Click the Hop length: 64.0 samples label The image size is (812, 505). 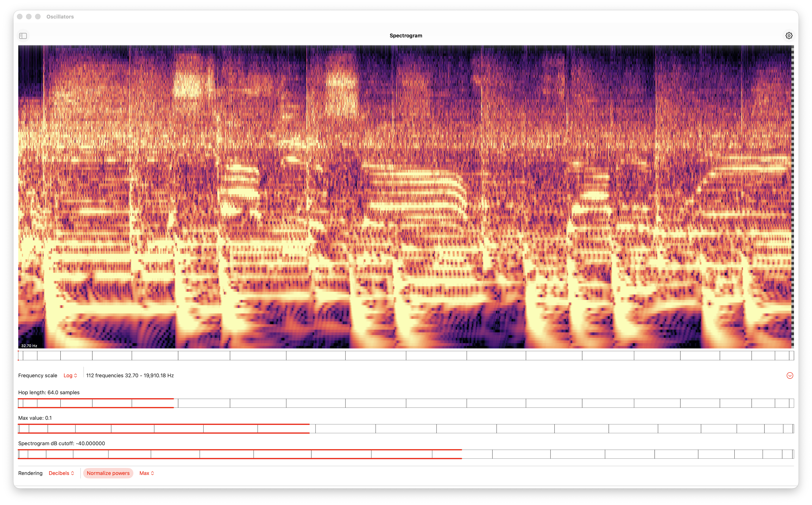(49, 393)
